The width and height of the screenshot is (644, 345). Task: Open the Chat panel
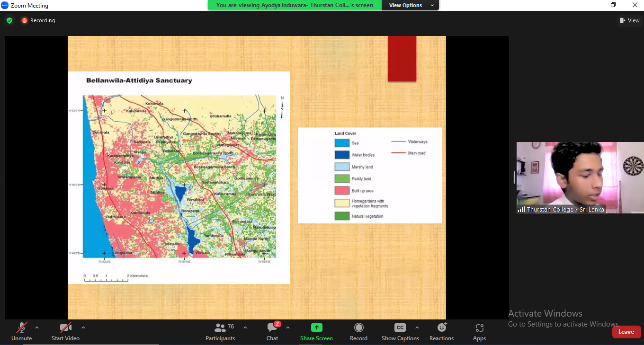pyautogui.click(x=272, y=332)
